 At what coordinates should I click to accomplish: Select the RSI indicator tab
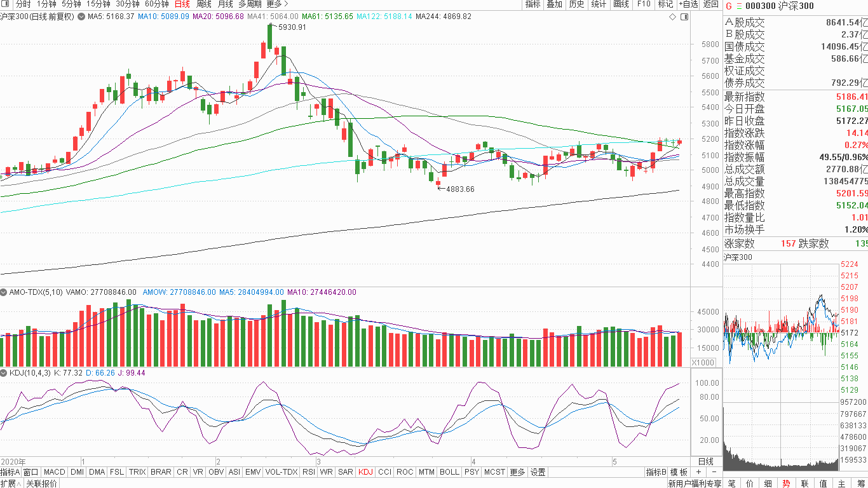(309, 472)
